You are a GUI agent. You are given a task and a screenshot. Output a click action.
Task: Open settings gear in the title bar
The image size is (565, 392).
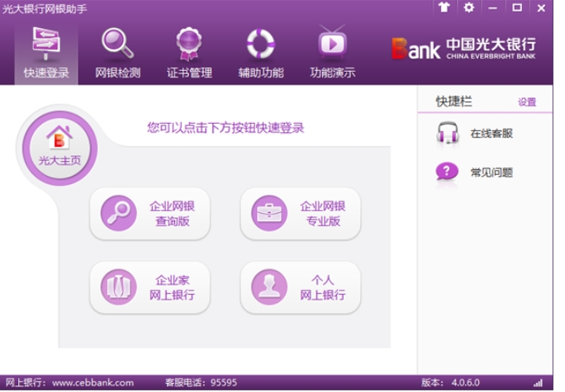click(x=469, y=7)
